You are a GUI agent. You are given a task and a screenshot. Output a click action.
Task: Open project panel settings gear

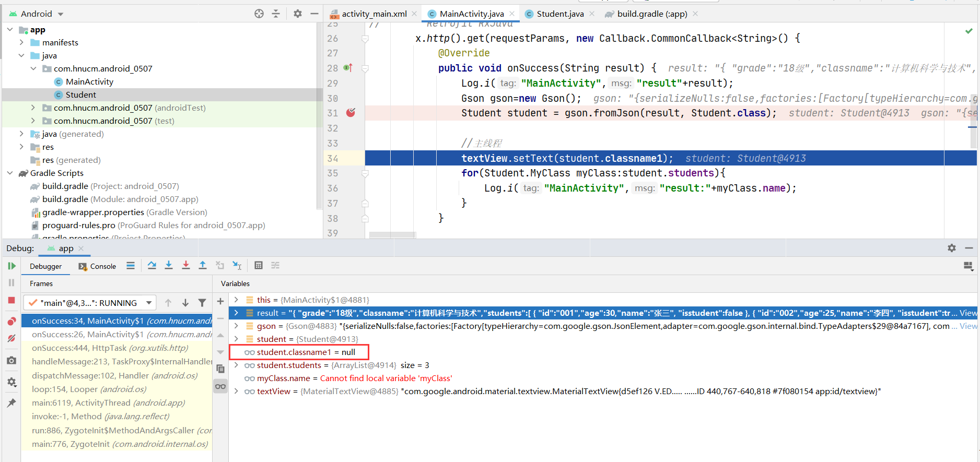tap(298, 14)
